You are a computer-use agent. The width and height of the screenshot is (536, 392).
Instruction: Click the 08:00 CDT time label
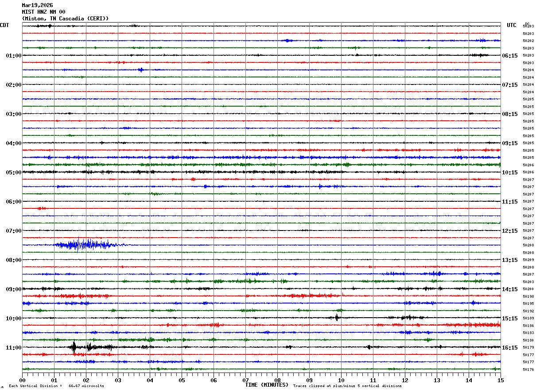pyautogui.click(x=14, y=260)
